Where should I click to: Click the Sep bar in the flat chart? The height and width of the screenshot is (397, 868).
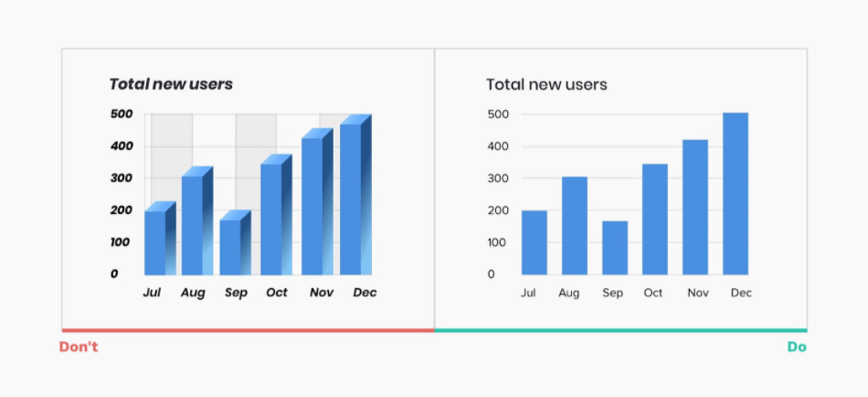coord(615,248)
